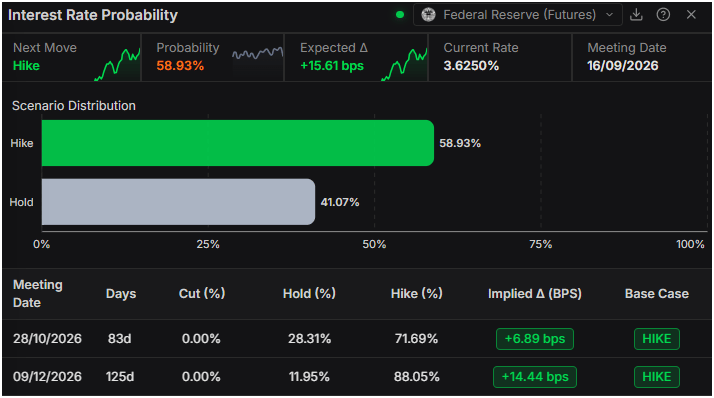This screenshot has height=398, width=714.
Task: Click the Next Move sparkline chart
Action: pos(117,64)
